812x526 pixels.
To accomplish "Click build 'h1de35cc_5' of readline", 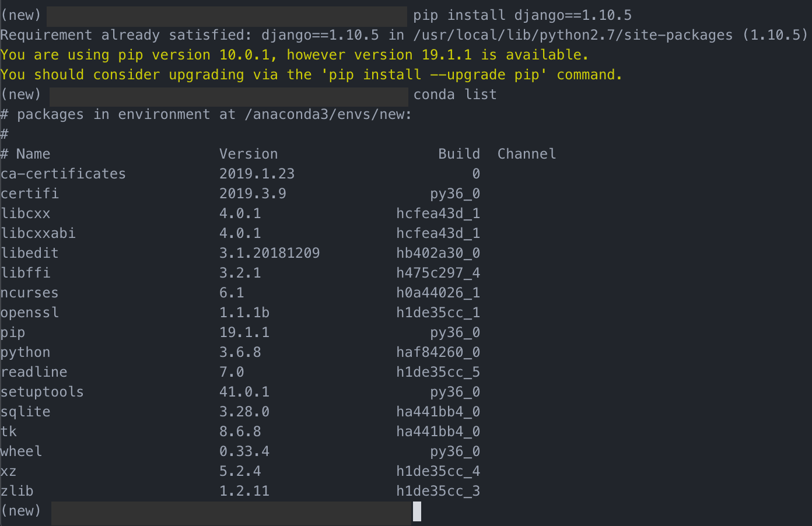I will click(x=438, y=372).
